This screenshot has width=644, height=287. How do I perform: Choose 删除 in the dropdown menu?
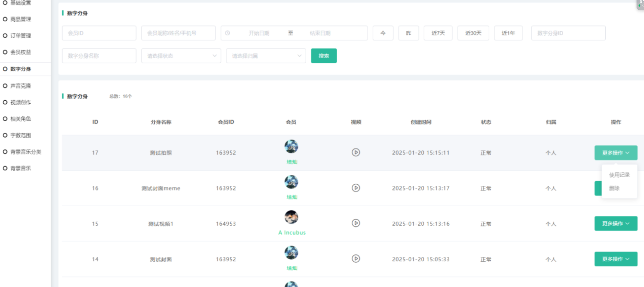tap(614, 188)
